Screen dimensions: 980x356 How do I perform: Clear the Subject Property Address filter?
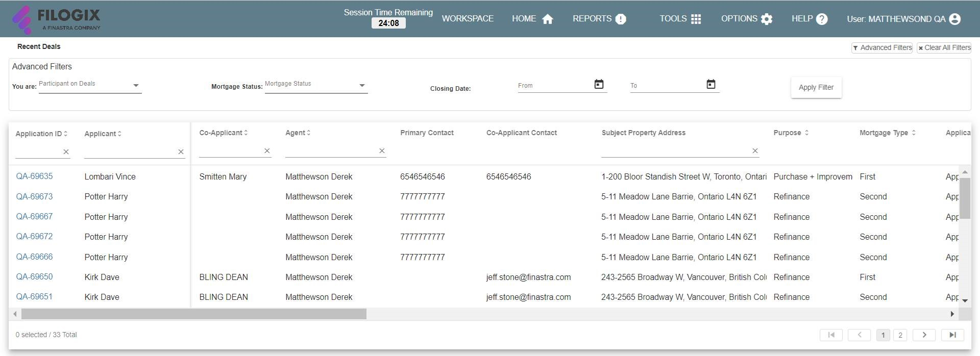click(755, 150)
